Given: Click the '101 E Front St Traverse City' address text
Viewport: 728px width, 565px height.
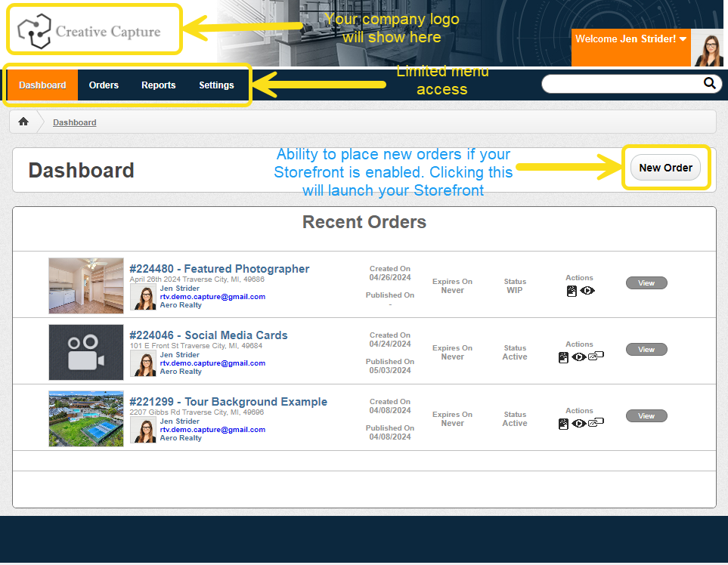Looking at the screenshot, I should [196, 346].
